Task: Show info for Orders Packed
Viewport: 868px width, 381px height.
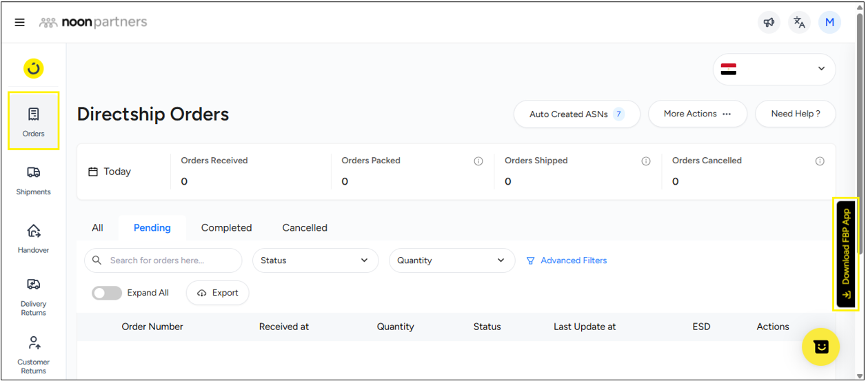Action: (x=478, y=161)
